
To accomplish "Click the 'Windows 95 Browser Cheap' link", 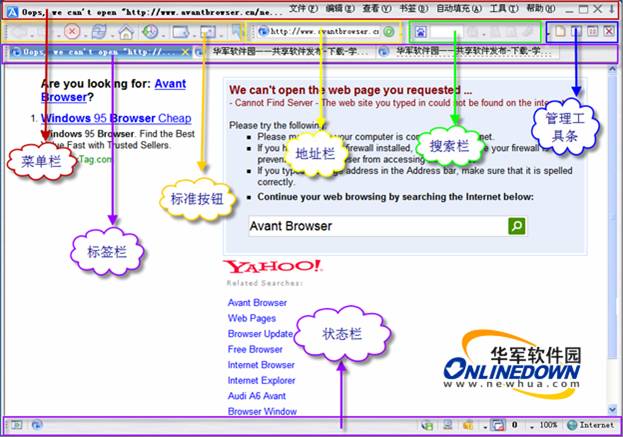I will tap(116, 118).
